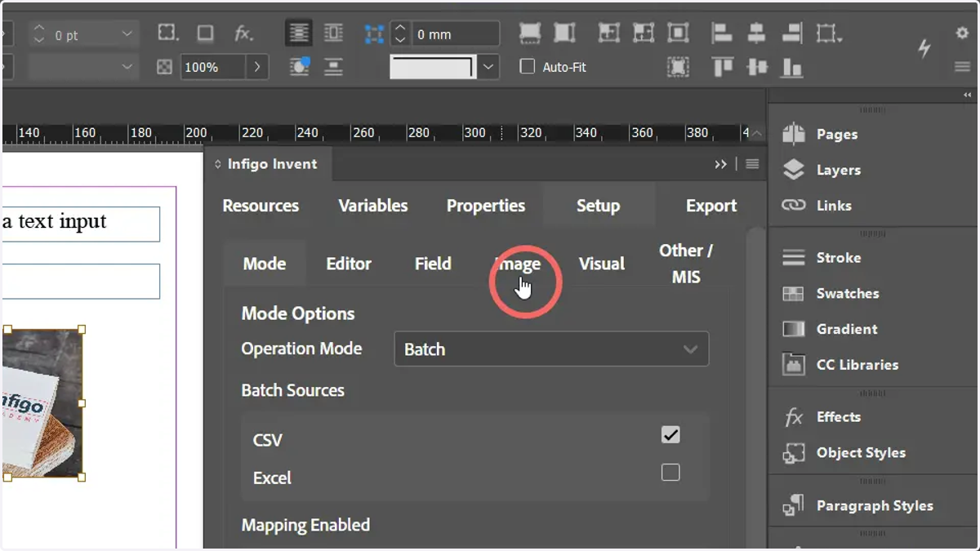Click the opacity 100% field
The height and width of the screenshot is (551, 980).
[x=212, y=67]
